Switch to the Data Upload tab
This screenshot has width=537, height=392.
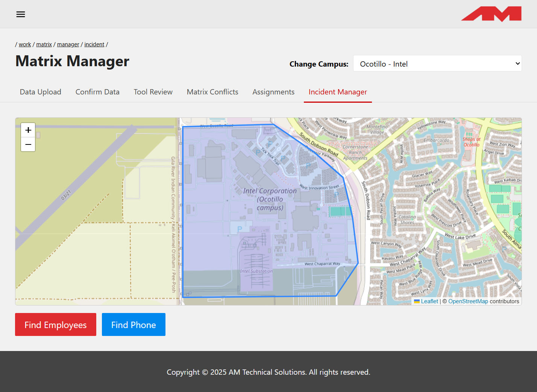point(41,92)
